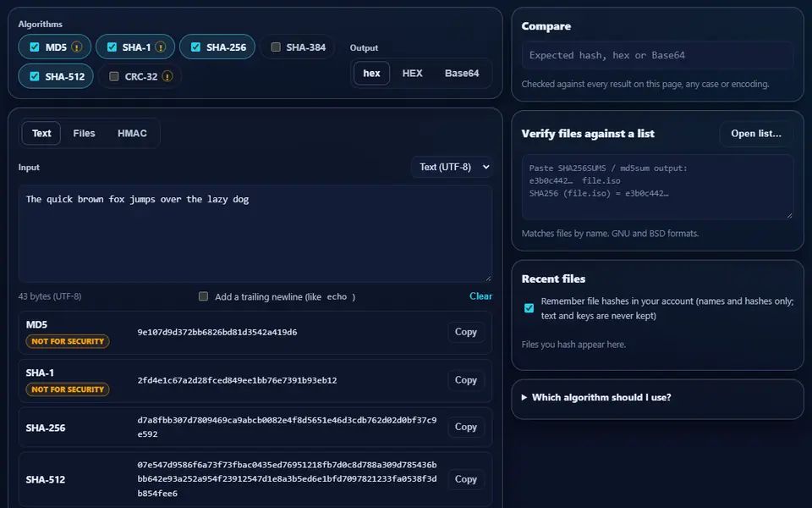Viewport: 812px width, 508px height.
Task: Uncheck the SHA-512 algorithm checkbox
Action: [x=34, y=76]
